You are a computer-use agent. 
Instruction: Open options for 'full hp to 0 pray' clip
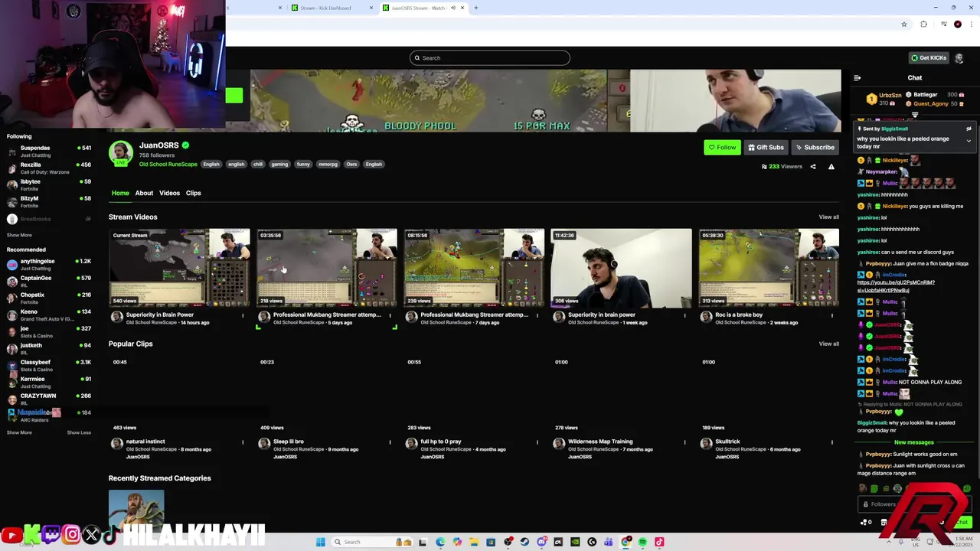[537, 442]
